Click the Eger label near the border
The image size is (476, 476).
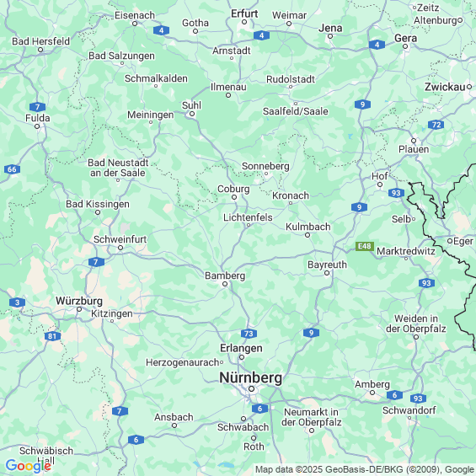click(x=463, y=241)
